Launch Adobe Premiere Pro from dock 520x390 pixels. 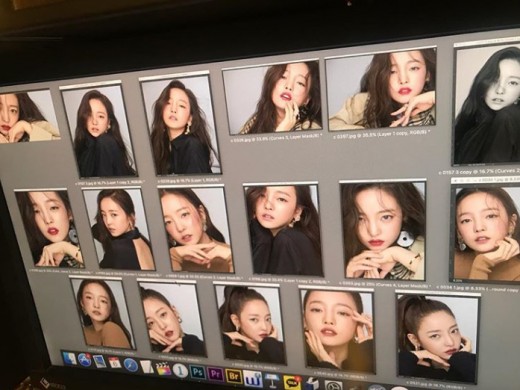pos(215,373)
